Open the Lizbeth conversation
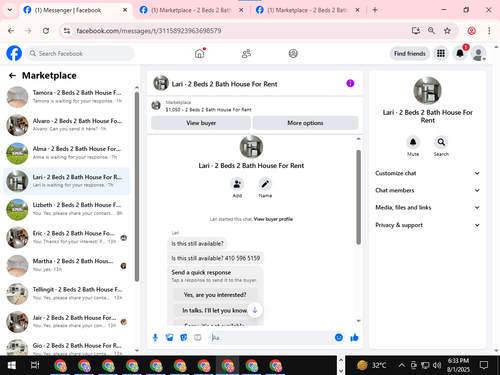The width and height of the screenshot is (500, 375). click(67, 209)
